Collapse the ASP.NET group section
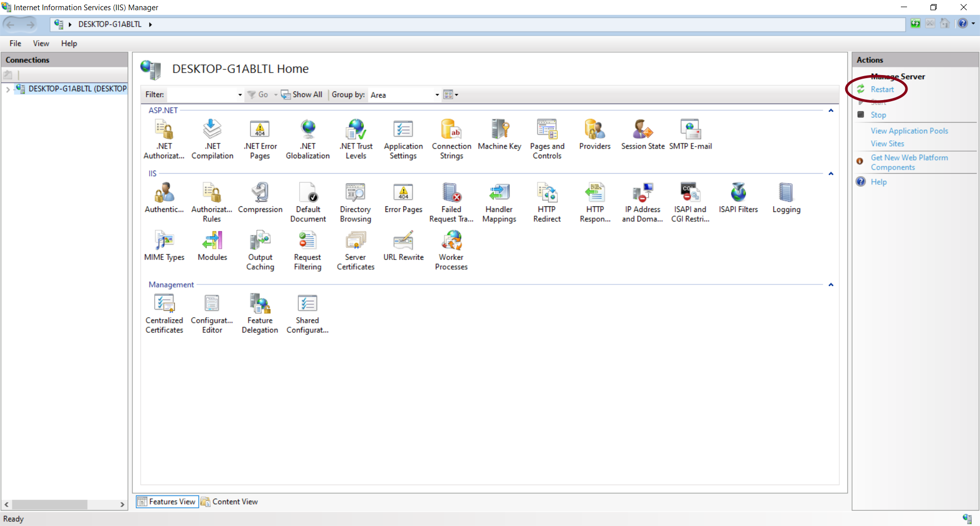Viewport: 980px width, 526px height. point(831,111)
